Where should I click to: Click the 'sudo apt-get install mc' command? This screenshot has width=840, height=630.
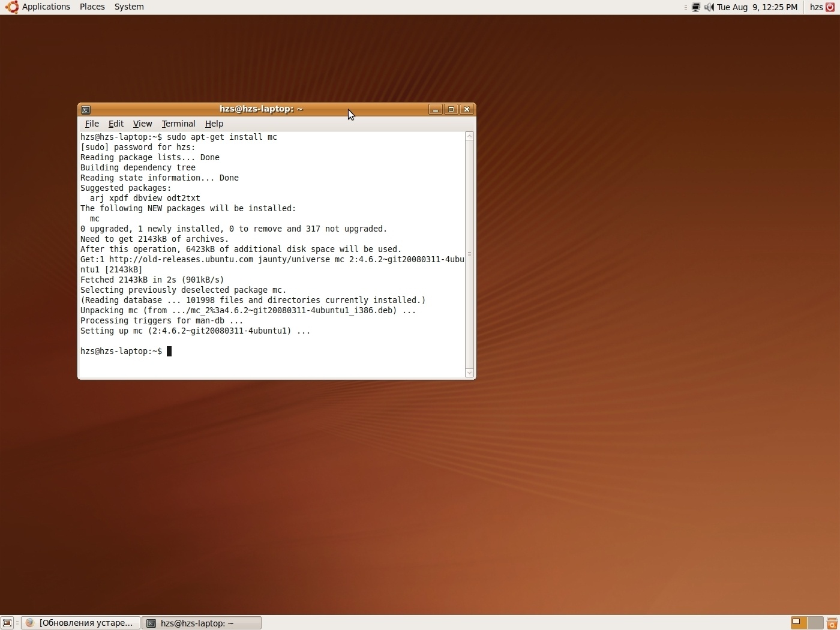222,137
